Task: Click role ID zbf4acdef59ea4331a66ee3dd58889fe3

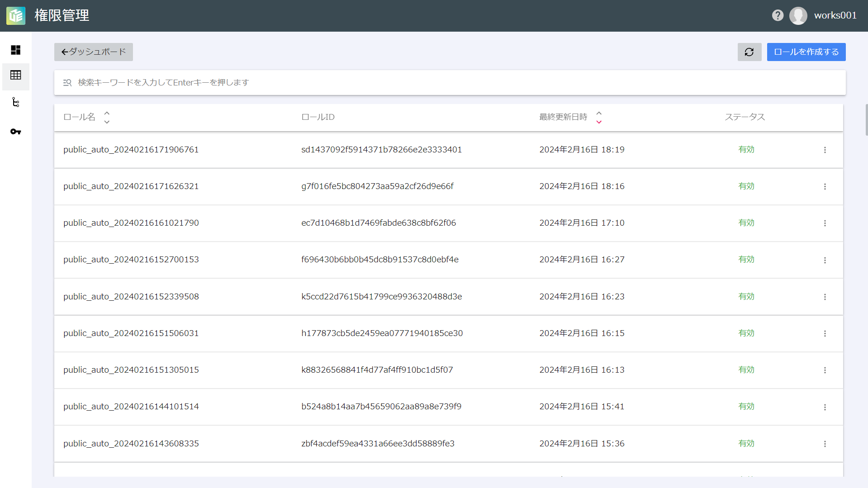Action: pos(378,444)
